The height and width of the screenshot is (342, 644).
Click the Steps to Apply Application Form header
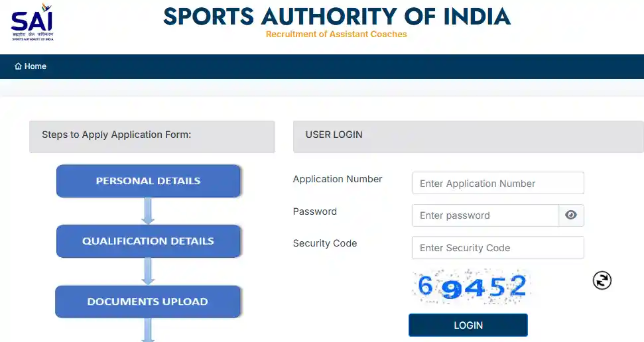click(x=152, y=135)
